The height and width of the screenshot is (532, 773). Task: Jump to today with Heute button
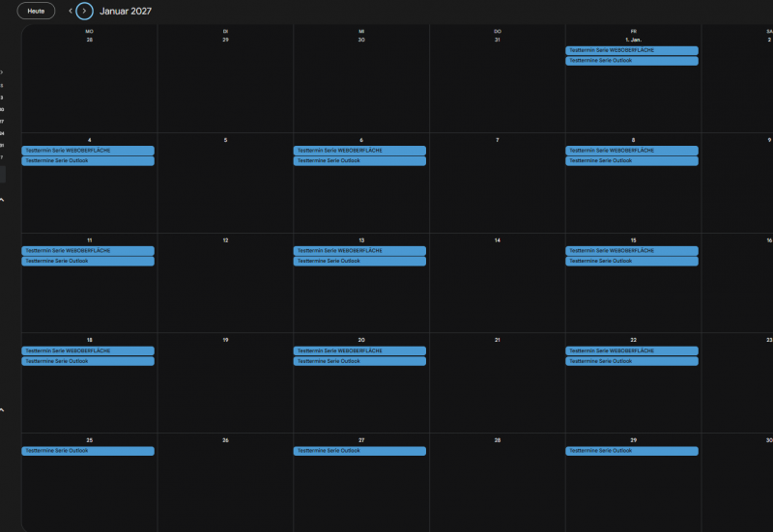coord(36,11)
